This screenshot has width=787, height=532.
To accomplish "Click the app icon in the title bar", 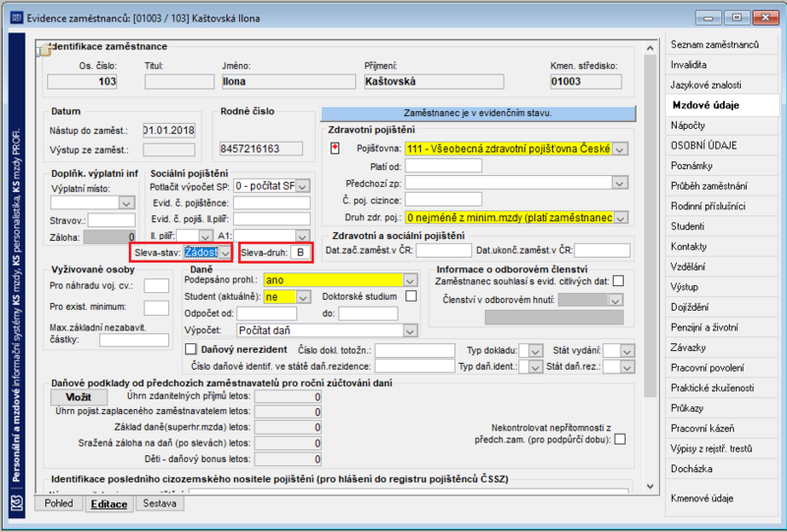I will coord(17,18).
